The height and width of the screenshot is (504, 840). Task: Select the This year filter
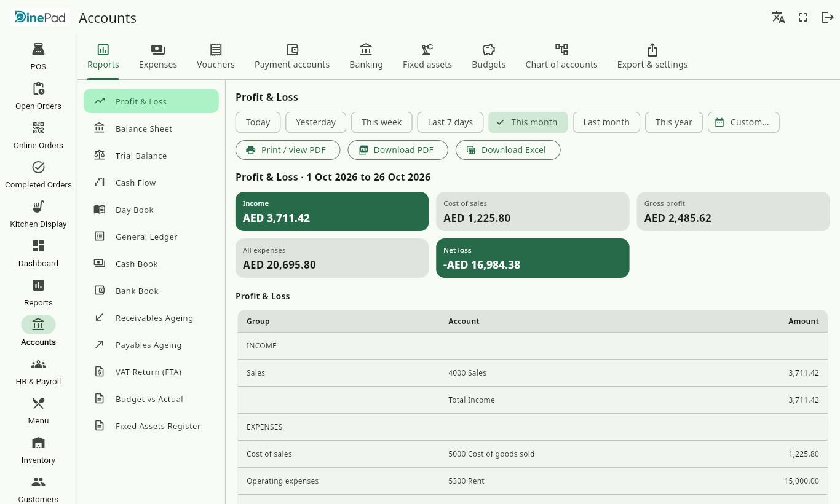click(x=674, y=122)
